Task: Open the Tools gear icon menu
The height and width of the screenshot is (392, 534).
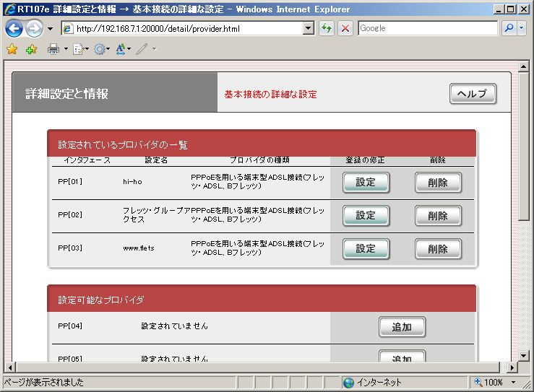Action: (101, 49)
